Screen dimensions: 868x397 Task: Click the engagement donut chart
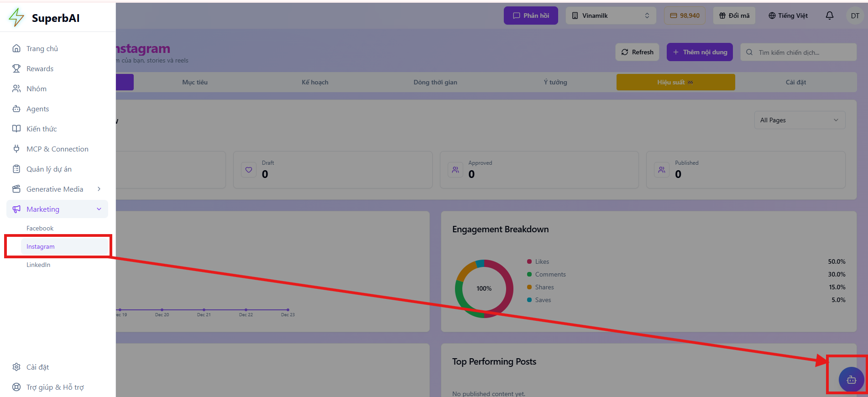point(484,288)
